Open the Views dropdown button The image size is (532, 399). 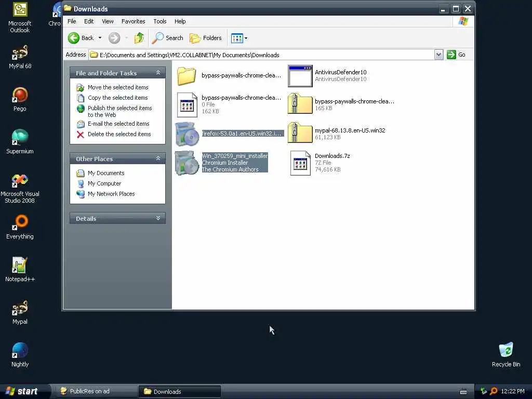239,38
